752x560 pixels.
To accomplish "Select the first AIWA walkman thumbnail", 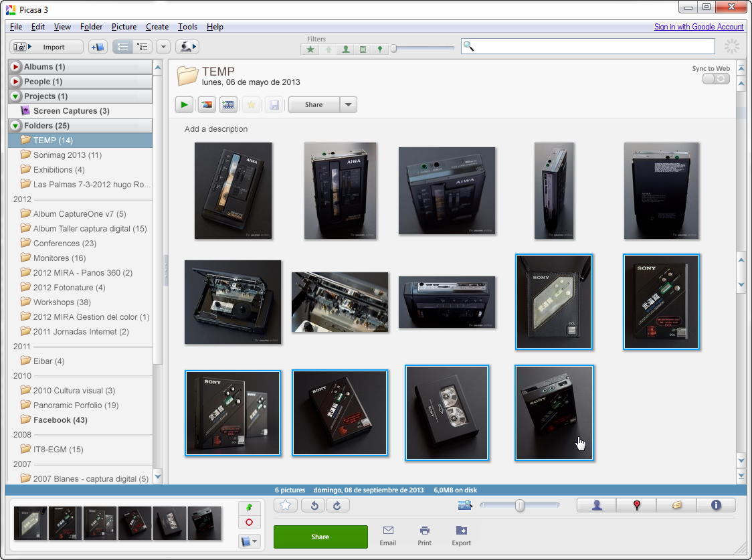I will 233,191.
